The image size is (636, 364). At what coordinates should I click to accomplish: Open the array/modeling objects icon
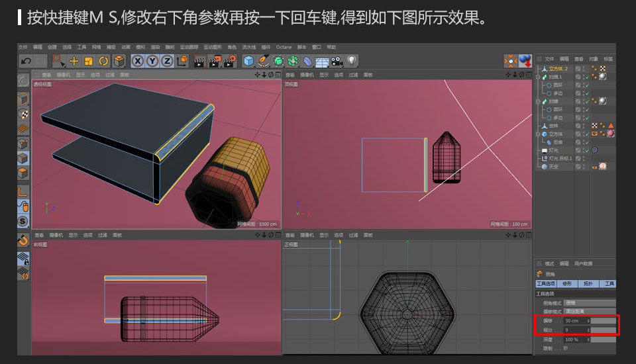click(293, 61)
